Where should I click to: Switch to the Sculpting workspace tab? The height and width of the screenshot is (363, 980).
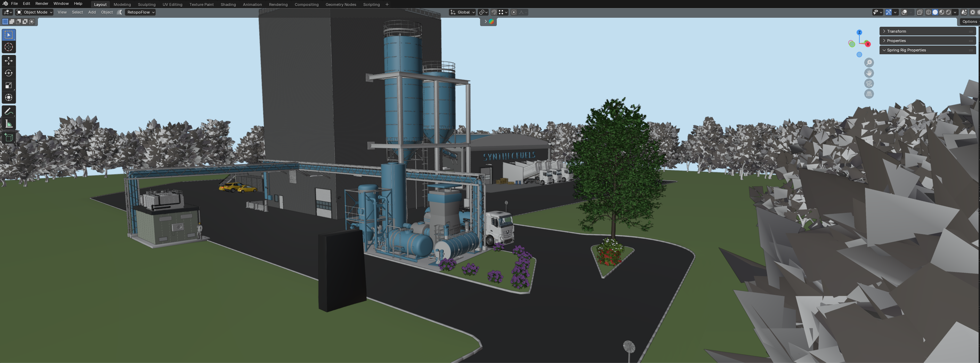(x=146, y=5)
